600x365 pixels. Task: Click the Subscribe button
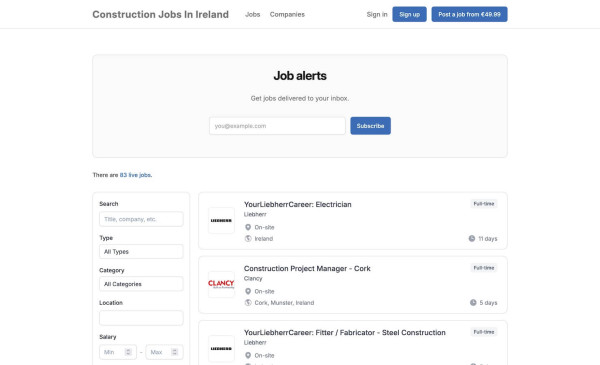[370, 126]
